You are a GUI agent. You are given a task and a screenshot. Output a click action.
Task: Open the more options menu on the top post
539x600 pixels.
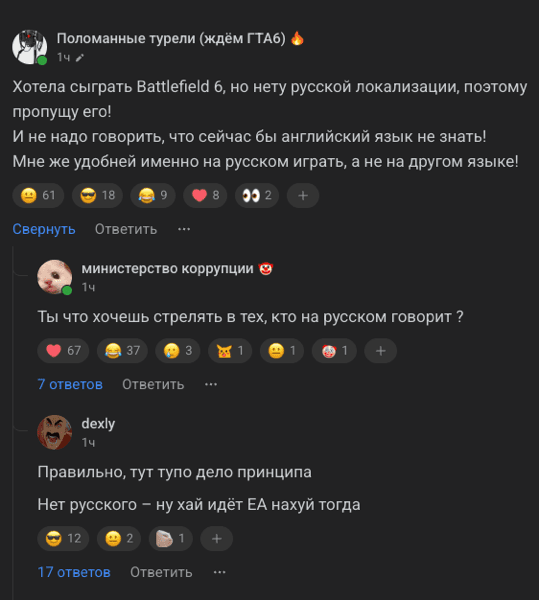pos(184,229)
